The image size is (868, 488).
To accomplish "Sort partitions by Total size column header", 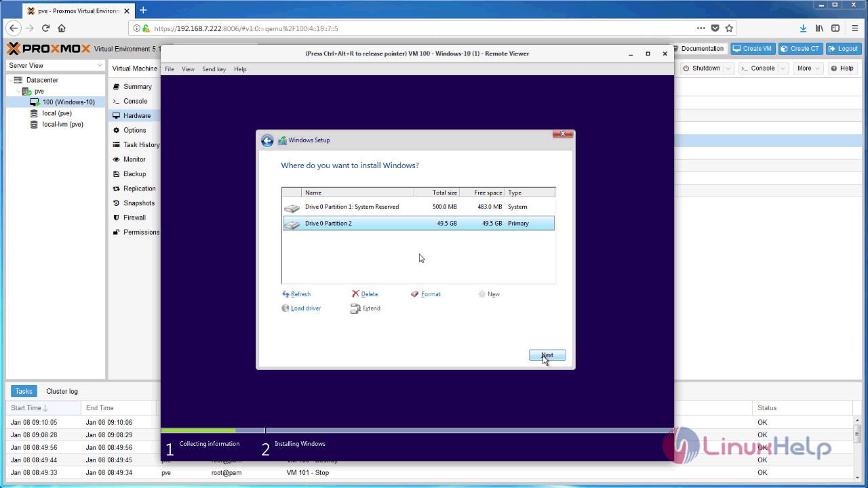I will pyautogui.click(x=437, y=192).
